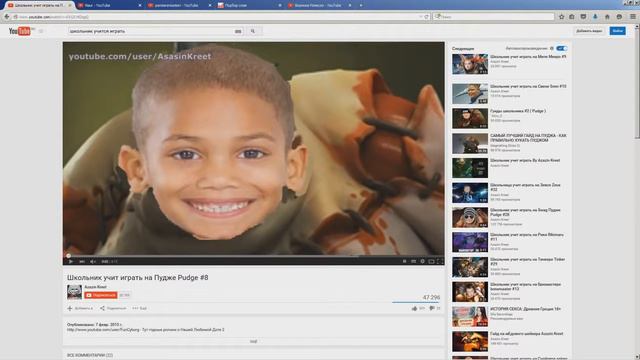Mute the video player volume
This screenshot has width=640, height=360.
(x=93, y=261)
